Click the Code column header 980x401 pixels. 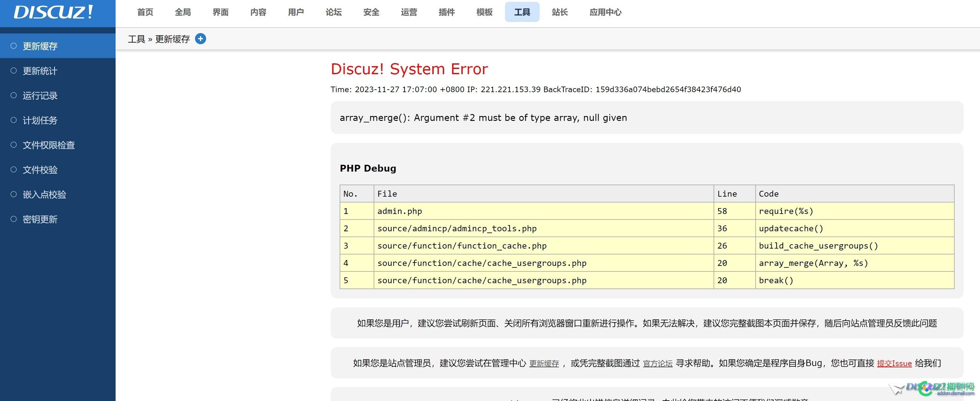point(855,194)
